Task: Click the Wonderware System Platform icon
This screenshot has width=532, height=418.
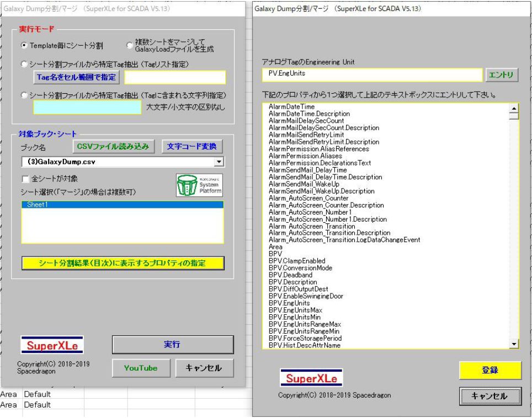Action: [200, 185]
